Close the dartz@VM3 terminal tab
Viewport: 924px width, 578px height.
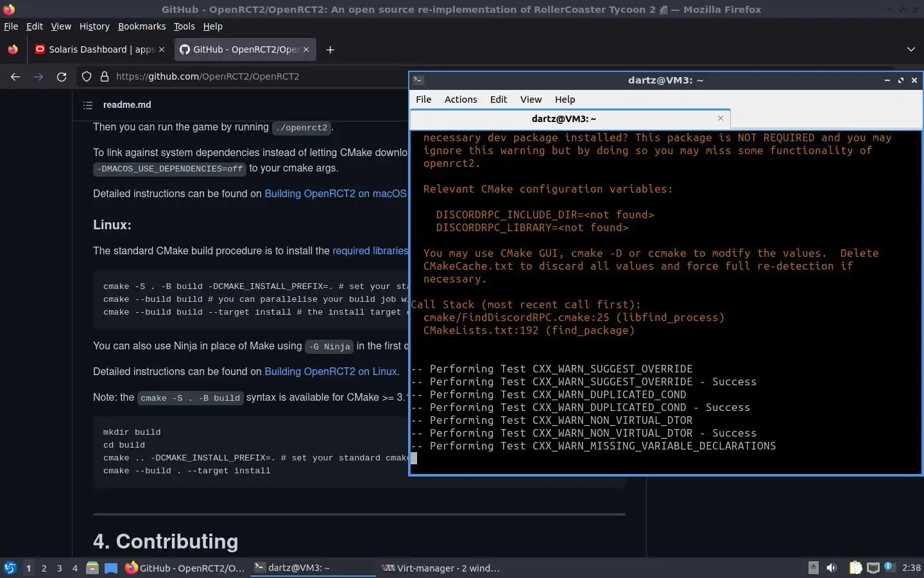(721, 118)
